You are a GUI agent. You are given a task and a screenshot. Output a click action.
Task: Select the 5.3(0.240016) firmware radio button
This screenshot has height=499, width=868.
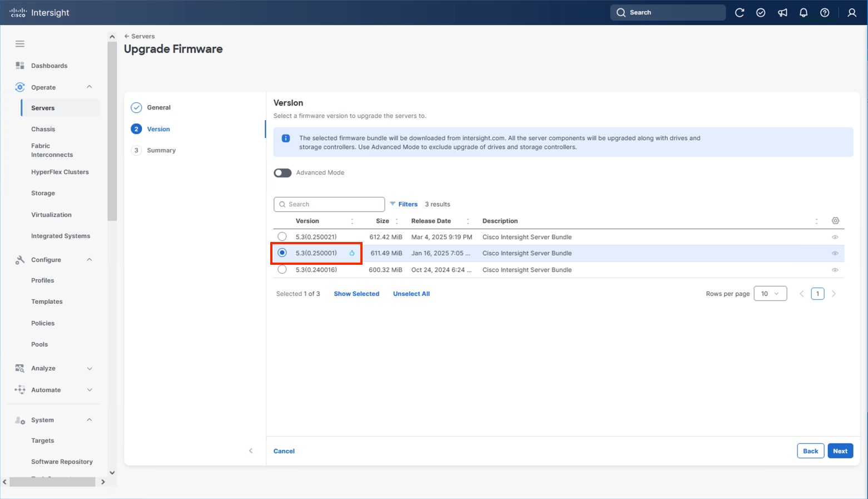click(282, 270)
